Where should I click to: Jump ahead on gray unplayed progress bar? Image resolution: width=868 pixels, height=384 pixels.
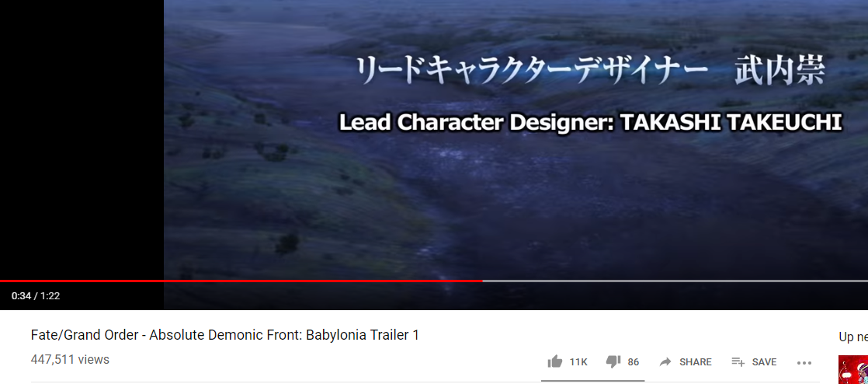tap(675, 281)
